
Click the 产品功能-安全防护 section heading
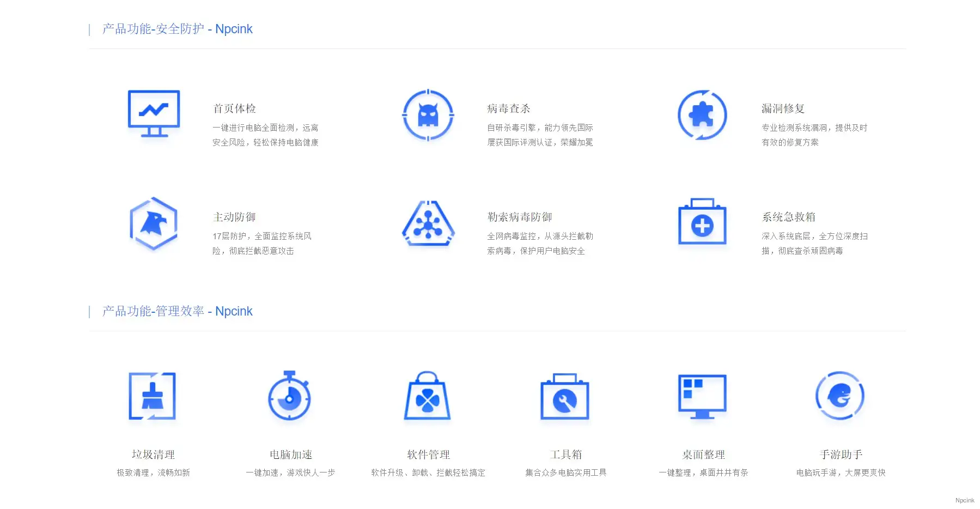coord(178,29)
